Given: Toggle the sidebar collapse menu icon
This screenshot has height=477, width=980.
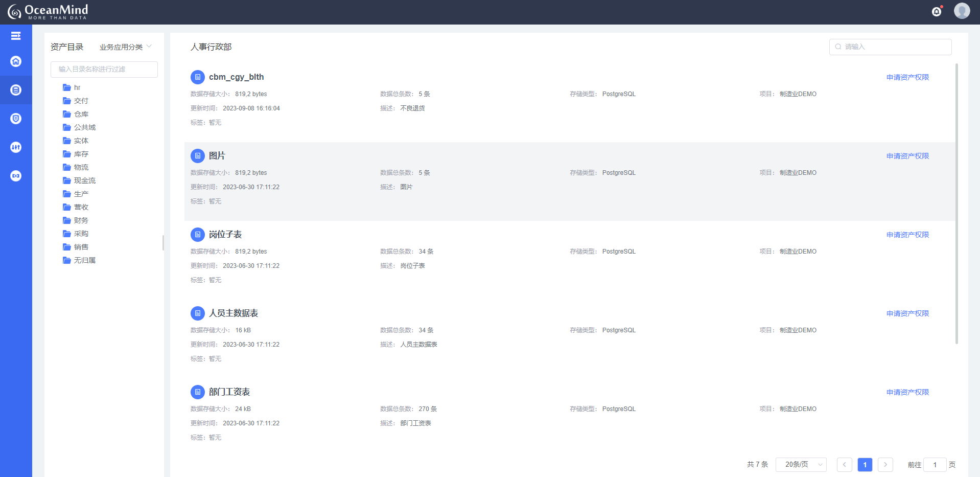Looking at the screenshot, I should (x=16, y=36).
